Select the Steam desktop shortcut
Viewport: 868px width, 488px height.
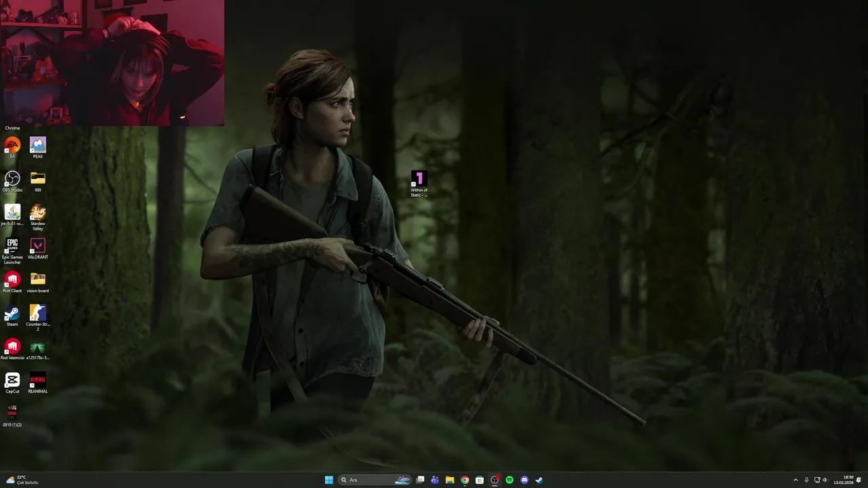(12, 316)
